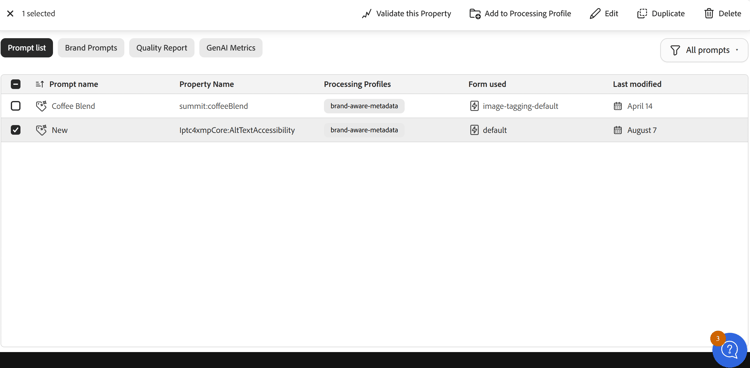The image size is (750, 368).
Task: Click the 1 selected status text
Action: [x=38, y=13]
